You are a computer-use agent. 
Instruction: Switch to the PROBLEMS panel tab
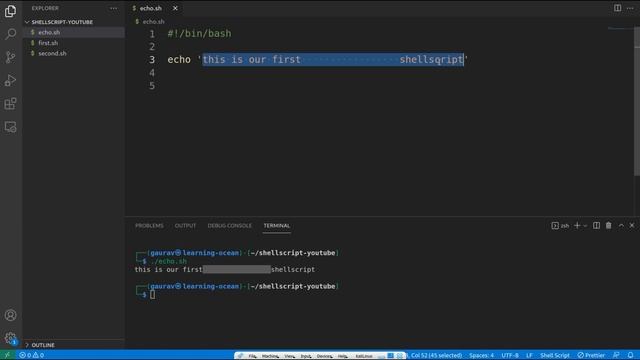[149, 226]
